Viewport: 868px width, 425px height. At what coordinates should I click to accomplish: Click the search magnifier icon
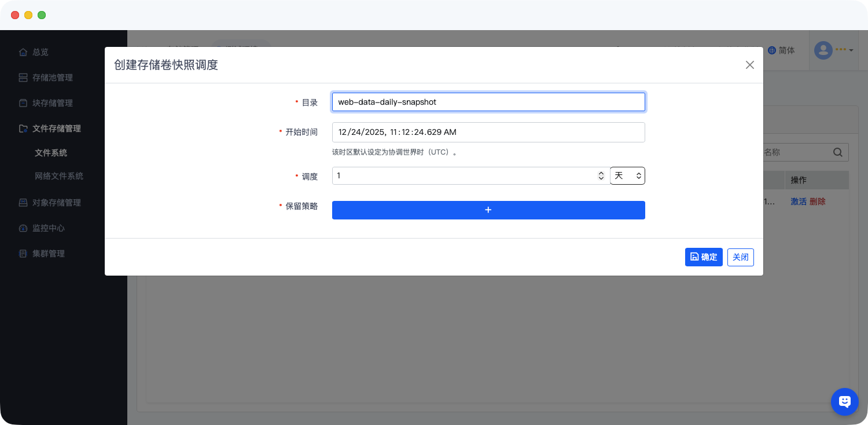tap(837, 152)
